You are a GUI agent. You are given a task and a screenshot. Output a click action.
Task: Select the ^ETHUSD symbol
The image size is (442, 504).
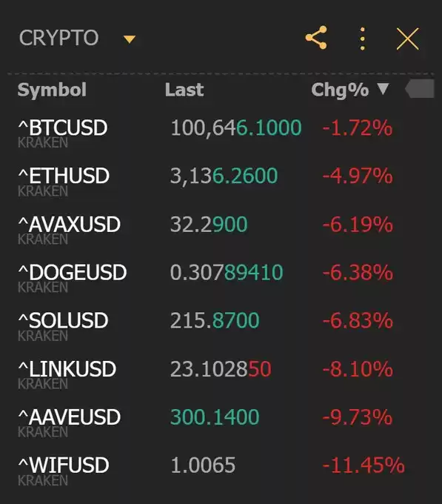pos(64,176)
